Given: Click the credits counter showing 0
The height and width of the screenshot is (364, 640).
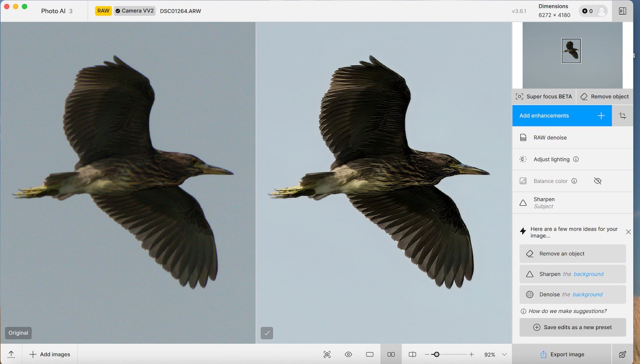Looking at the screenshot, I should [588, 11].
